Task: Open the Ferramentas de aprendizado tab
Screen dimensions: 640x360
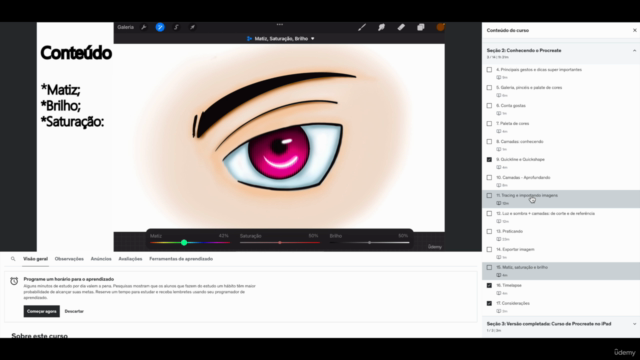Action: pyautogui.click(x=181, y=259)
